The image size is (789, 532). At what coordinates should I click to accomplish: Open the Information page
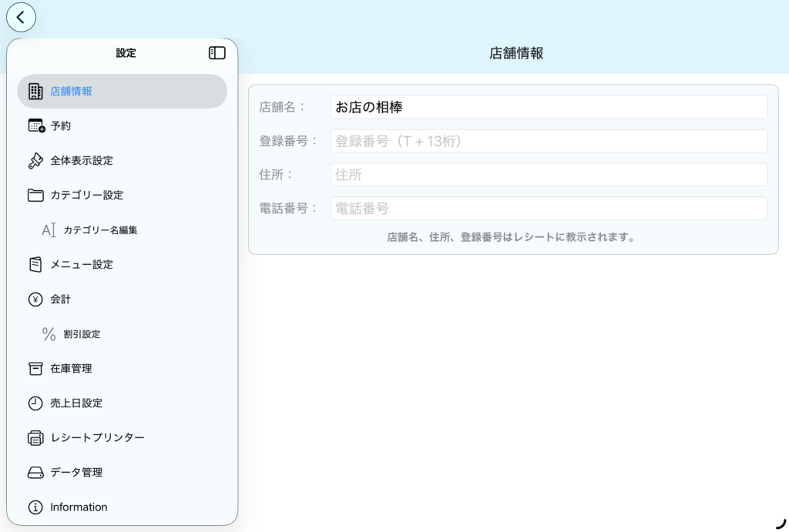(x=79, y=507)
